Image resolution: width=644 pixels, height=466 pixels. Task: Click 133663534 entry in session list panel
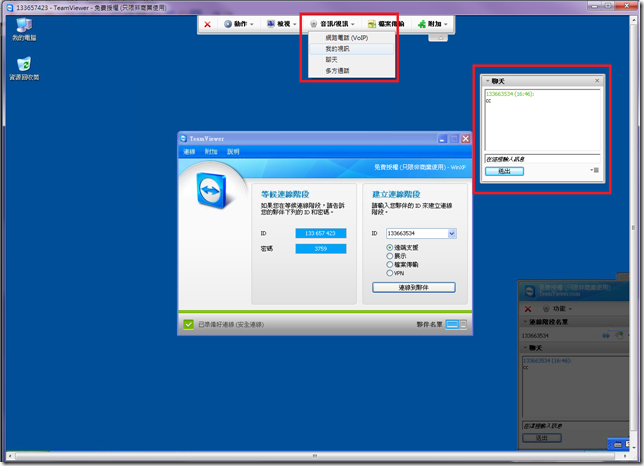point(535,336)
